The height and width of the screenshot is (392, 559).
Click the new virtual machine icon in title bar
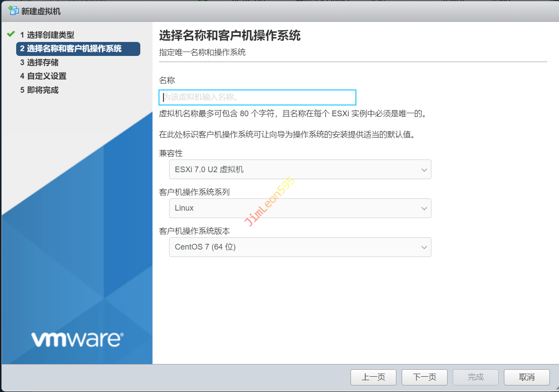(14, 11)
